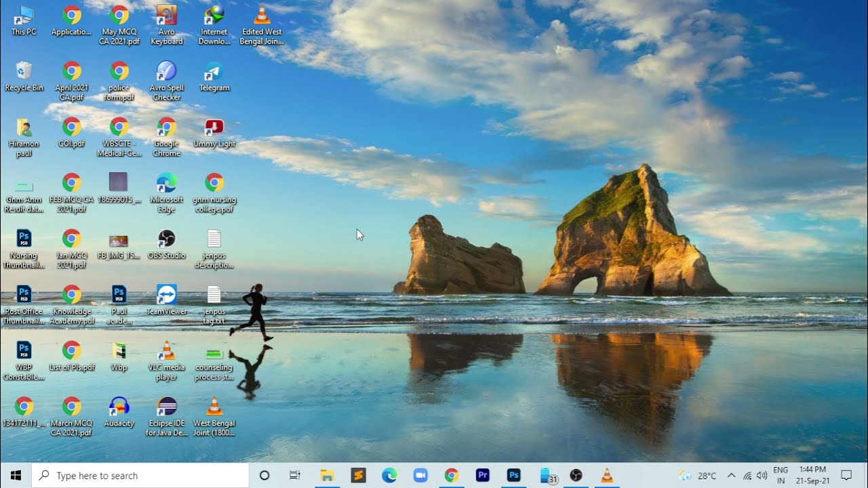This screenshot has height=488, width=868.
Task: Open Hiramon paul user folder
Action: pos(24,137)
